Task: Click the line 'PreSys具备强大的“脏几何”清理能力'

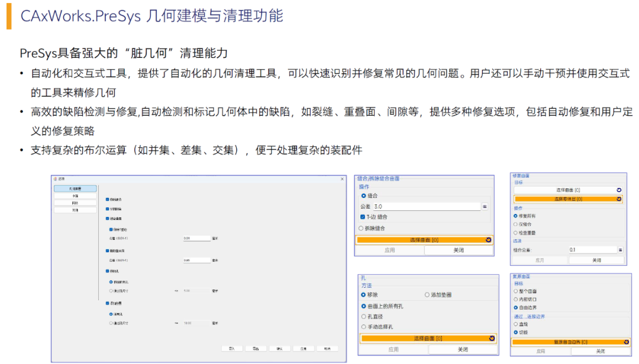Action: [124, 53]
